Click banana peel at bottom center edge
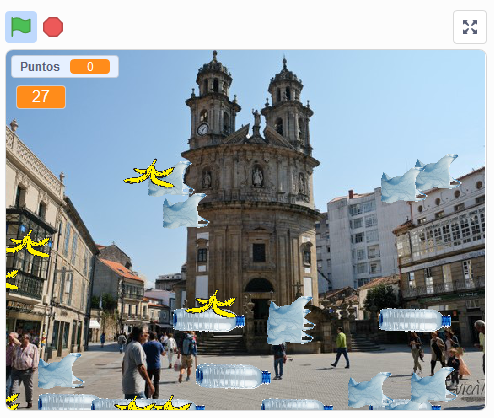 [x=153, y=403]
